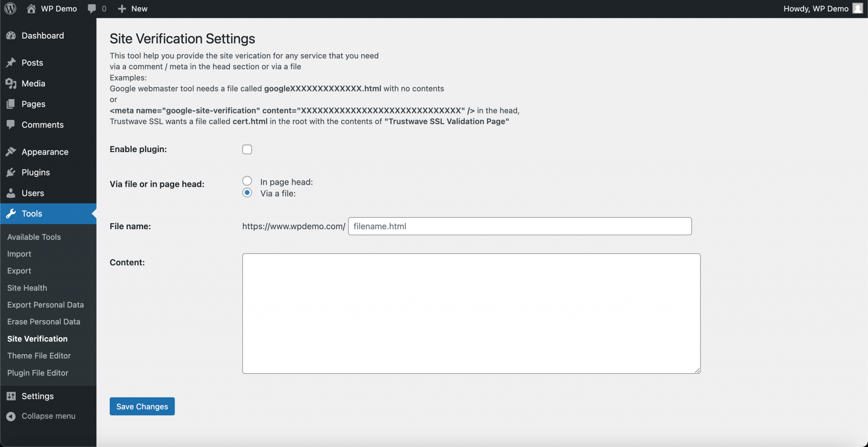Open the comments bubble in admin bar
The image size is (868, 447).
pos(92,8)
